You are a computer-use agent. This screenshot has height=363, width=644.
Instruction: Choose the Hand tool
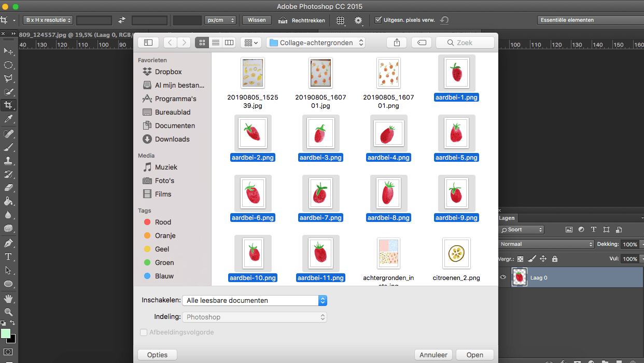tap(8, 298)
